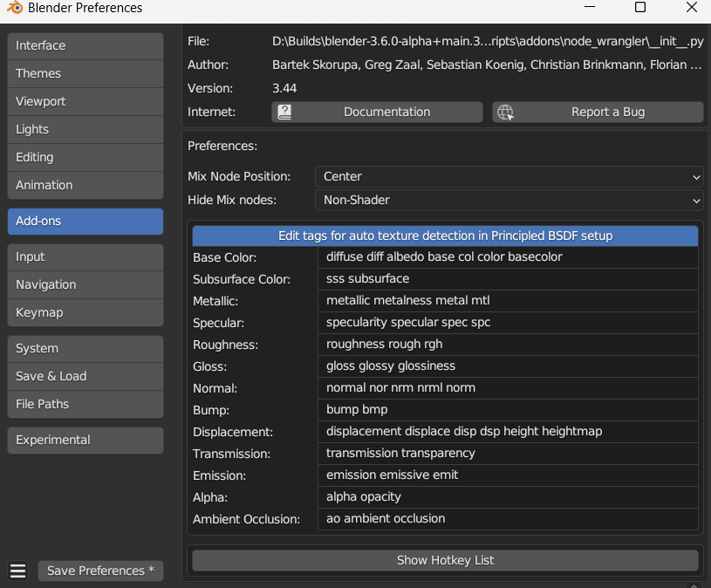Click the book icon on the Documentation button
This screenshot has height=588, width=711.
[284, 112]
